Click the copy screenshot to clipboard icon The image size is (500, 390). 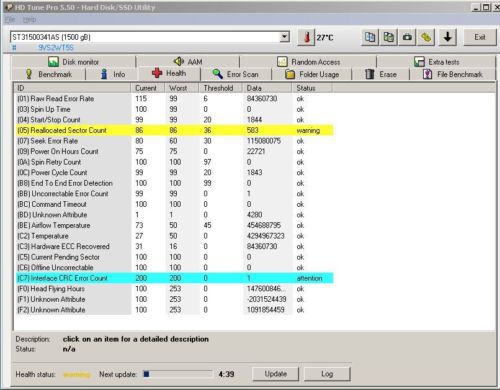click(x=388, y=37)
